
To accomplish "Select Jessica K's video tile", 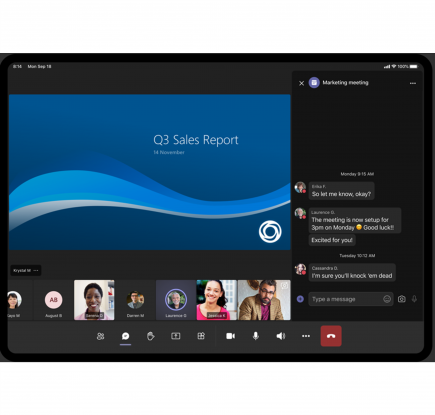I will [x=217, y=300].
